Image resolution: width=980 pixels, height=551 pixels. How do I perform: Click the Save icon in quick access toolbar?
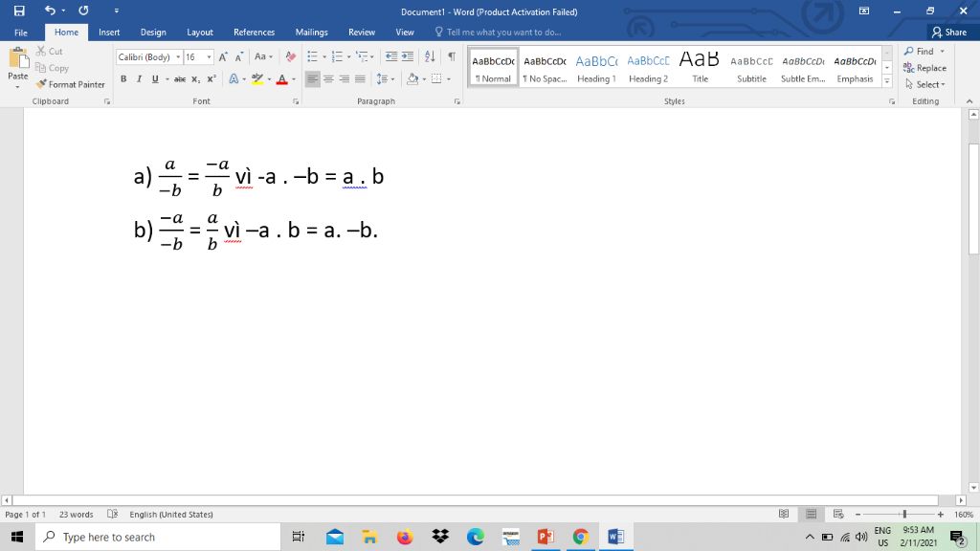(x=19, y=11)
